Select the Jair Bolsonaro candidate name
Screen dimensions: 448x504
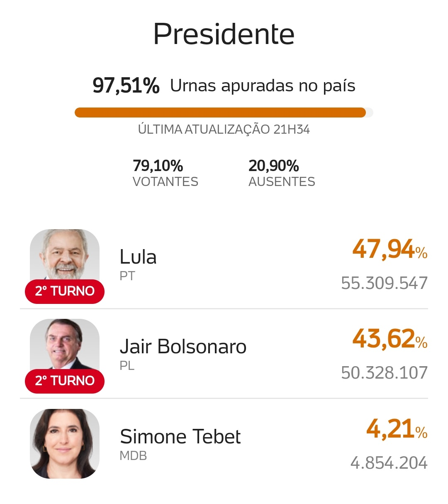pyautogui.click(x=183, y=347)
